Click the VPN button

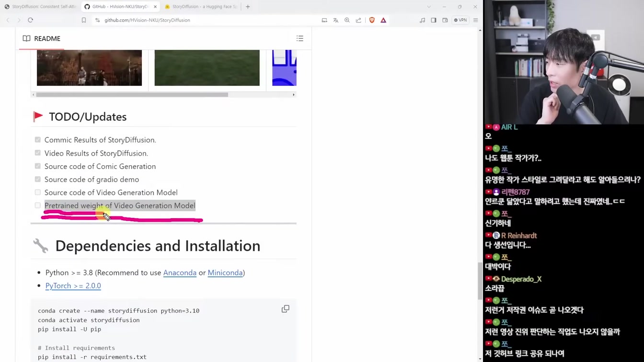coord(460,20)
